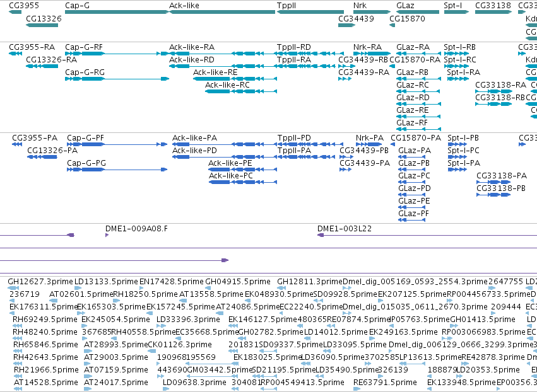Click transcript 'CG34439-RB'
The image size is (537, 392).
(x=363, y=60)
